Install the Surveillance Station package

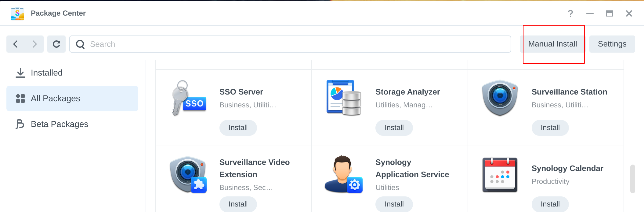coord(550,128)
